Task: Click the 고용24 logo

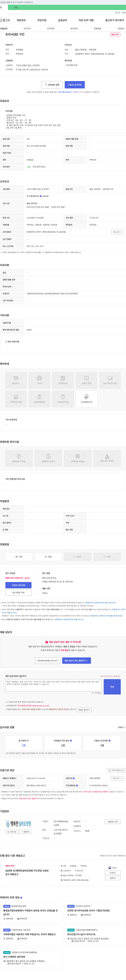Action: [x=5, y=20]
